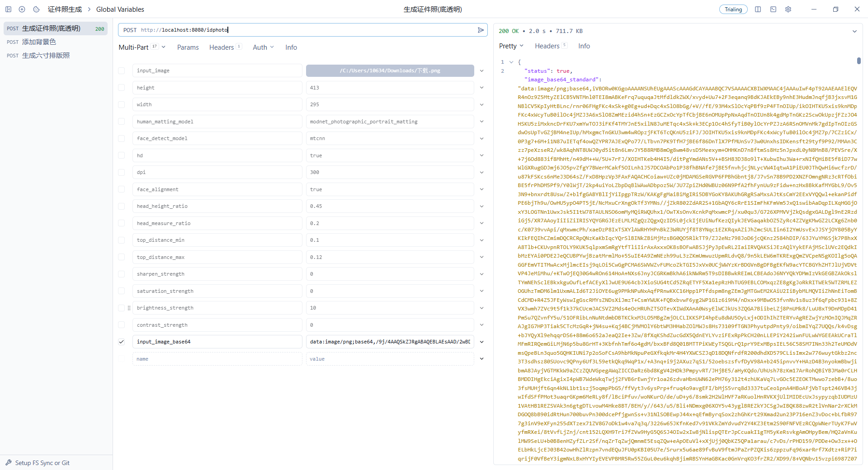Toggle the split layout icon
This screenshot has height=470, width=868.
pos(758,9)
